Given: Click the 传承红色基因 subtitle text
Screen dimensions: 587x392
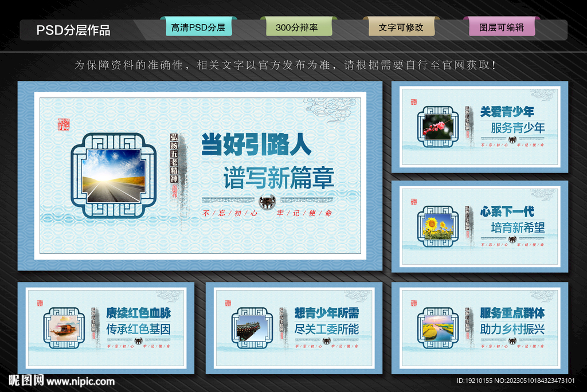Looking at the screenshot, I should pos(139,329).
